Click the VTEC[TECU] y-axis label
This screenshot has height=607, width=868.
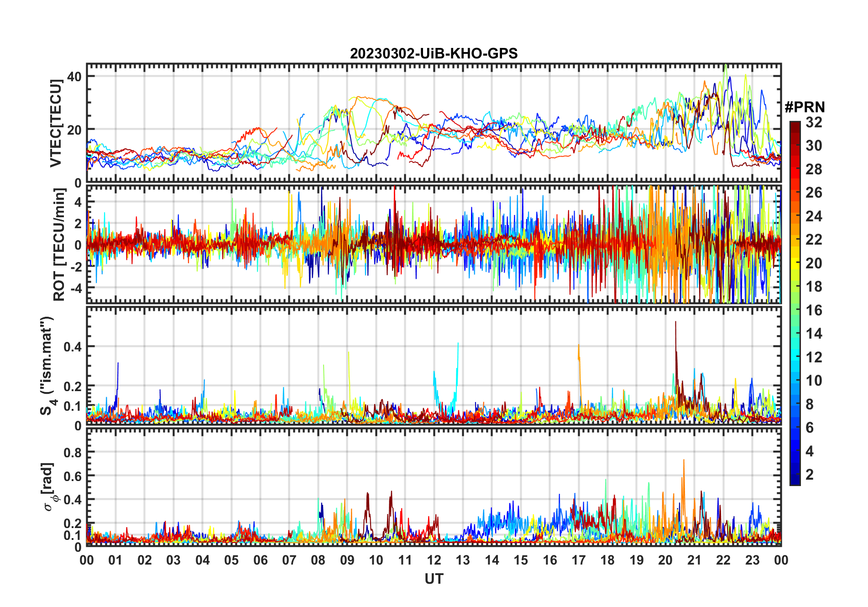coord(56,123)
